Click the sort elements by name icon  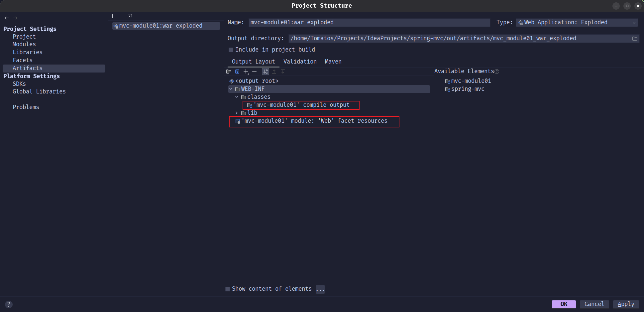point(266,72)
